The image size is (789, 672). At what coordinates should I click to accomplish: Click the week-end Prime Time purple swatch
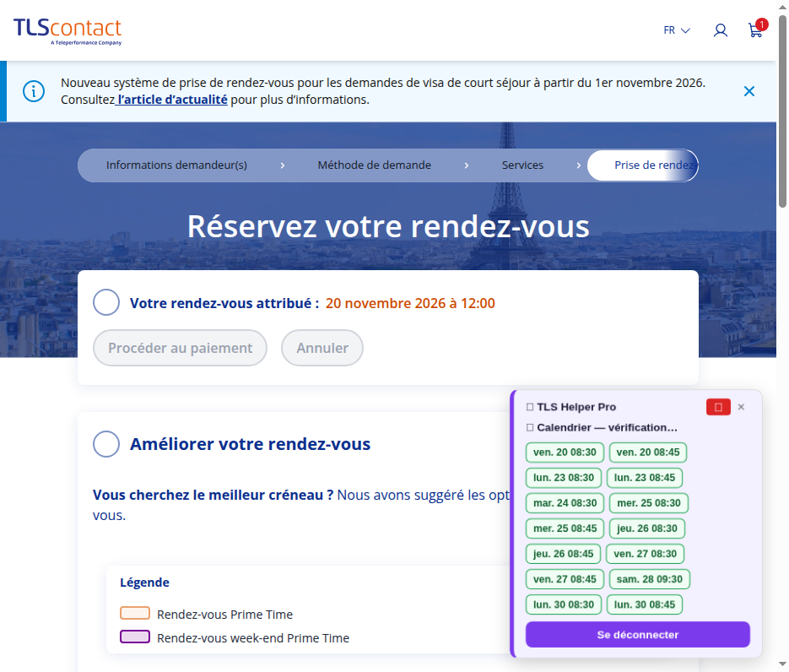pos(135,637)
